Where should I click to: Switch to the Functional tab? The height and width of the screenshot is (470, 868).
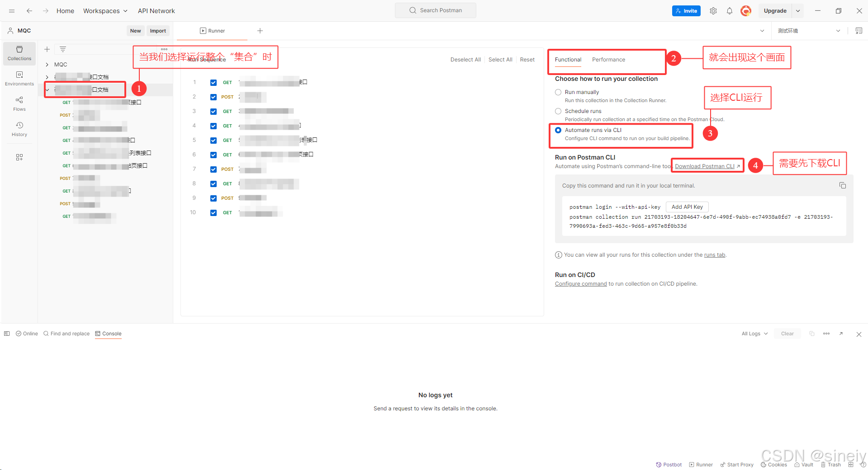(568, 60)
